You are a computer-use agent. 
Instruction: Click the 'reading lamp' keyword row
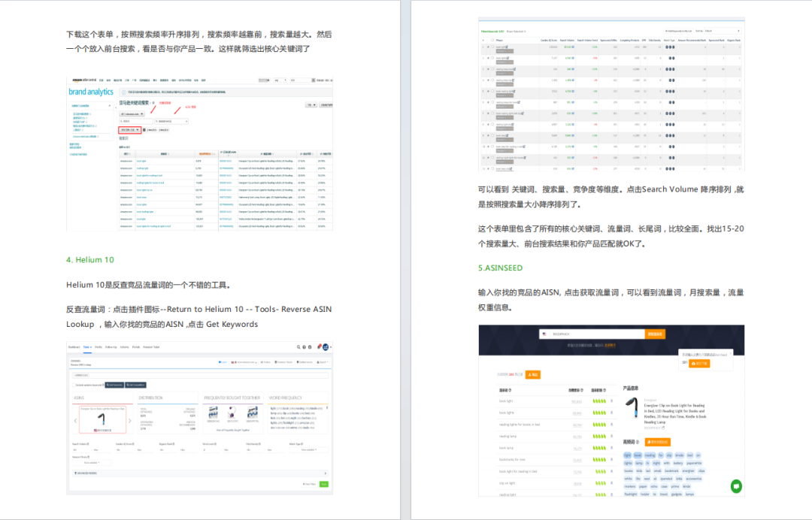click(557, 436)
